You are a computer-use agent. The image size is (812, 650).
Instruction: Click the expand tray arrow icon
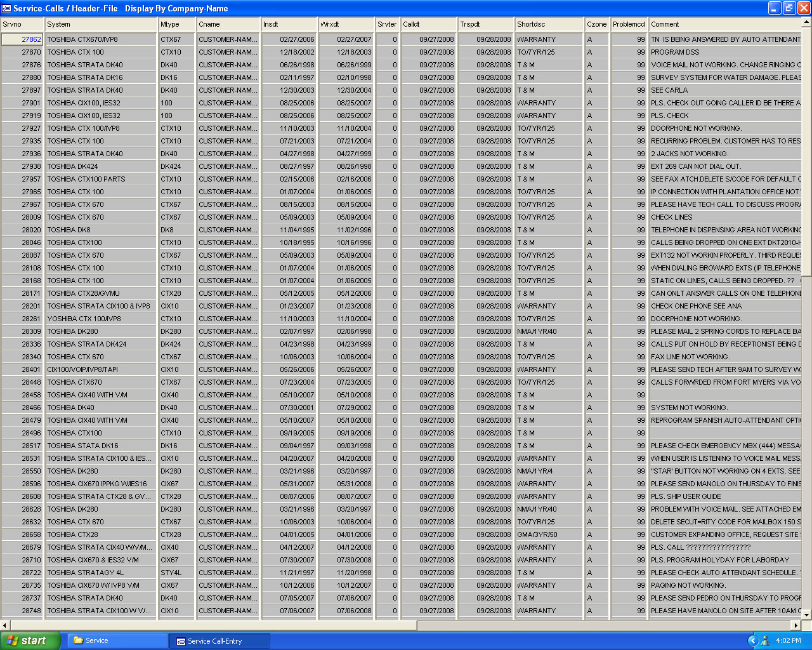pos(753,640)
